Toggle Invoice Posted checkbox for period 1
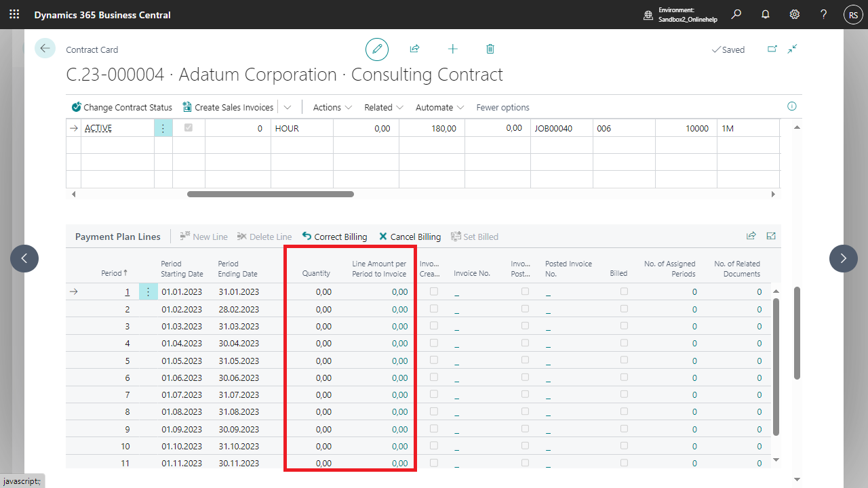 pyautogui.click(x=525, y=291)
